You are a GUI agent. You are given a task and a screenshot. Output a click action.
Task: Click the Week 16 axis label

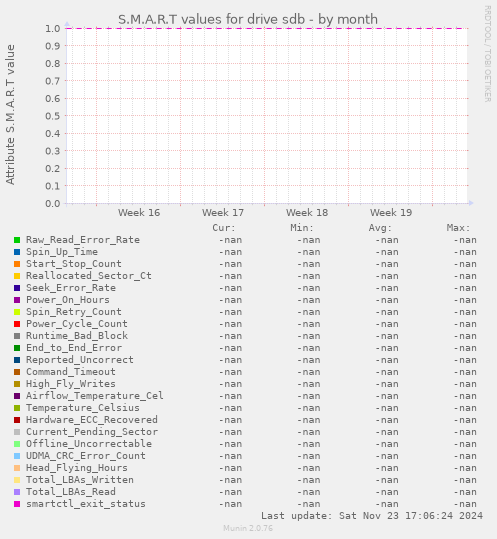pyautogui.click(x=139, y=212)
